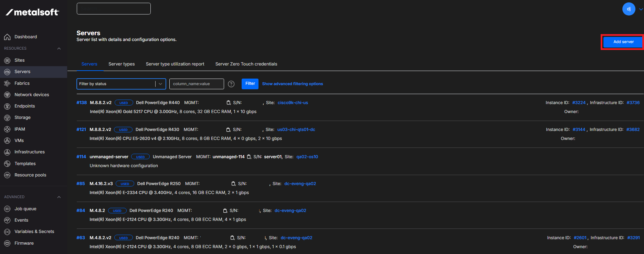
Task: Open the user profile dropdown arrow
Action: point(641,9)
